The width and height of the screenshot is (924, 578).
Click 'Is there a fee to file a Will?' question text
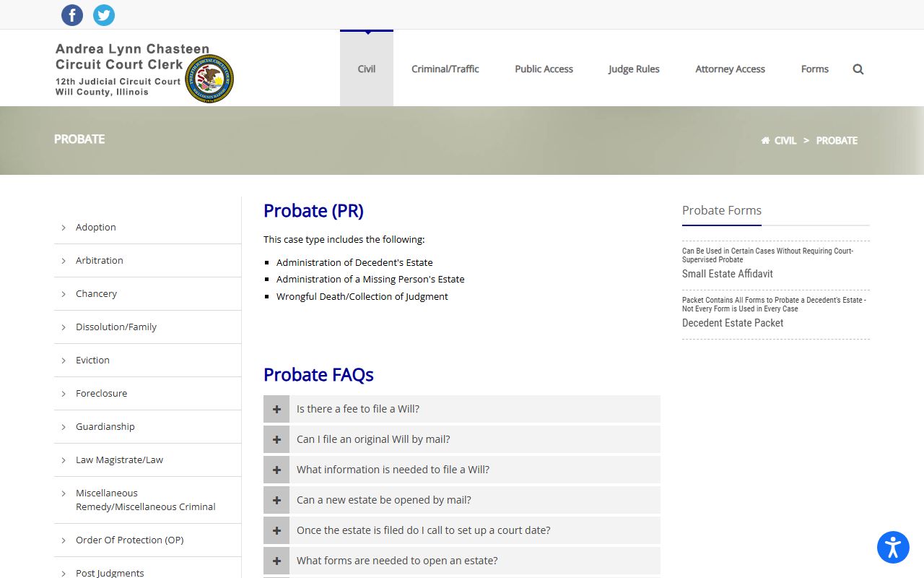pyautogui.click(x=358, y=409)
